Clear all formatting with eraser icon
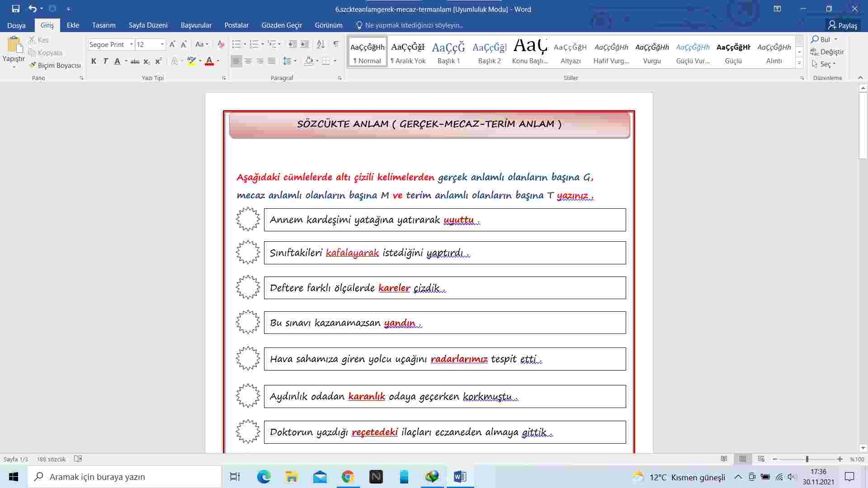 (221, 44)
